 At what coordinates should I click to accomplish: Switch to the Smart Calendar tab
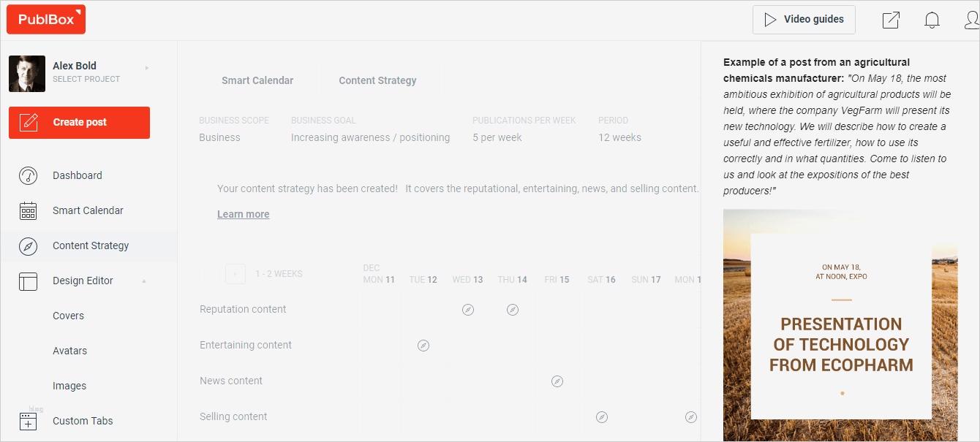coord(257,80)
